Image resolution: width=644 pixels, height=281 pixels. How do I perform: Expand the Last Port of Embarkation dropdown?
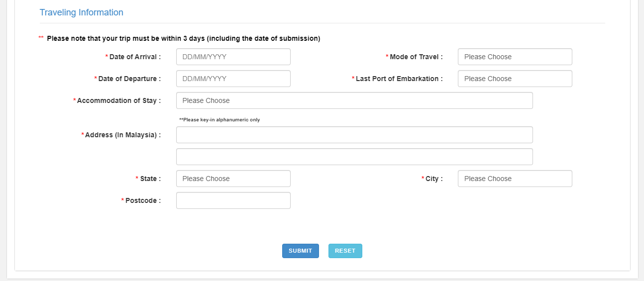point(515,79)
